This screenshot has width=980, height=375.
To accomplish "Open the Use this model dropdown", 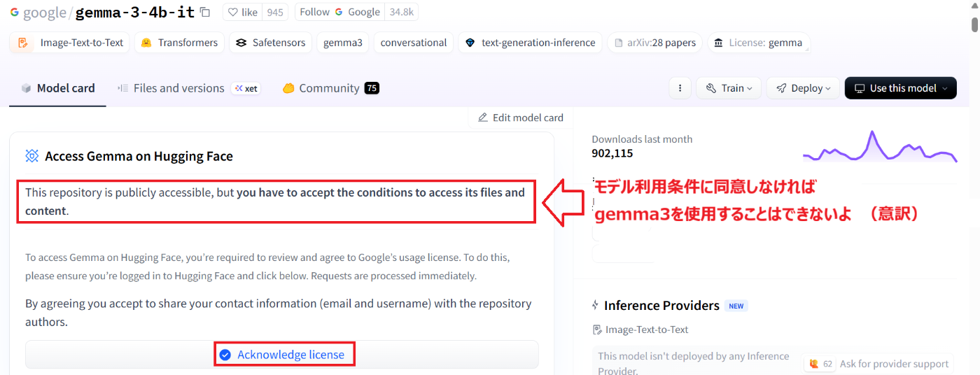I will click(x=900, y=88).
